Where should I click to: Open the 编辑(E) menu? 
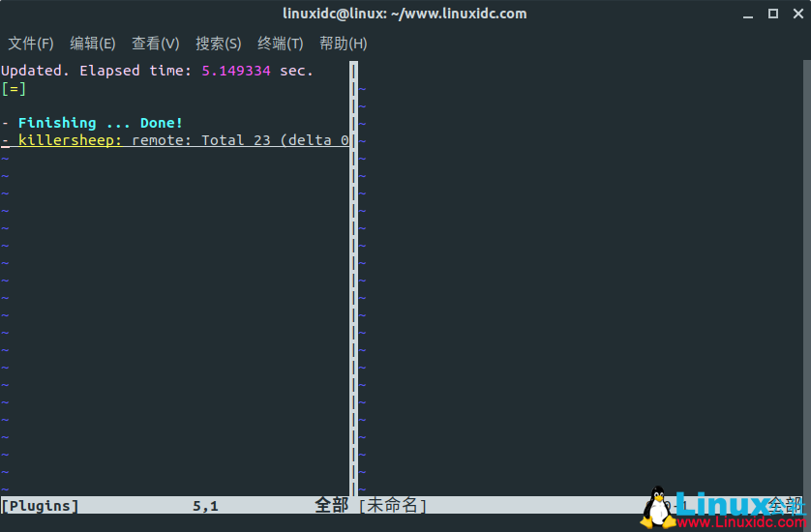[x=93, y=44]
